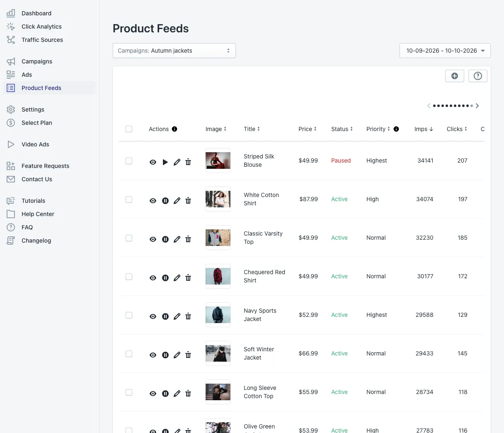The height and width of the screenshot is (433, 504).
Task: Click the $87.99 price cell
Action: coord(308,199)
